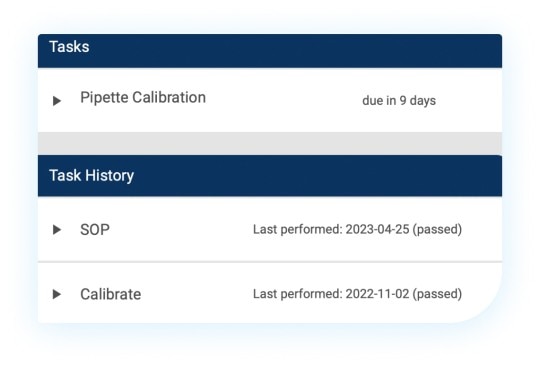Screen dimensions: 540x365
Task: Select the Pipette Calibration row
Action: [x=270, y=100]
